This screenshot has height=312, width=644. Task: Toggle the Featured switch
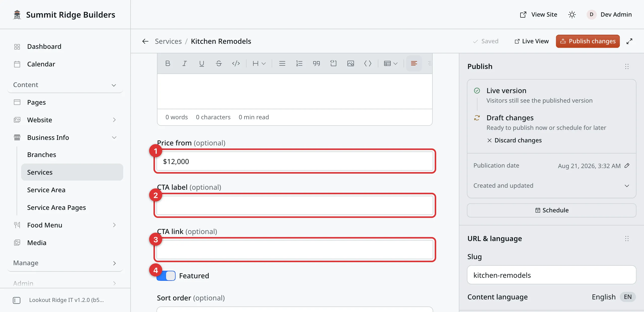coord(166,276)
